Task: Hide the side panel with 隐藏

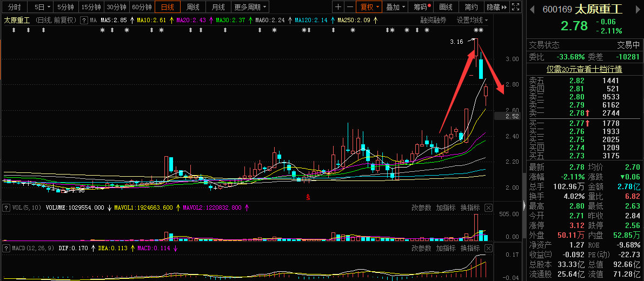Action: pos(496,7)
